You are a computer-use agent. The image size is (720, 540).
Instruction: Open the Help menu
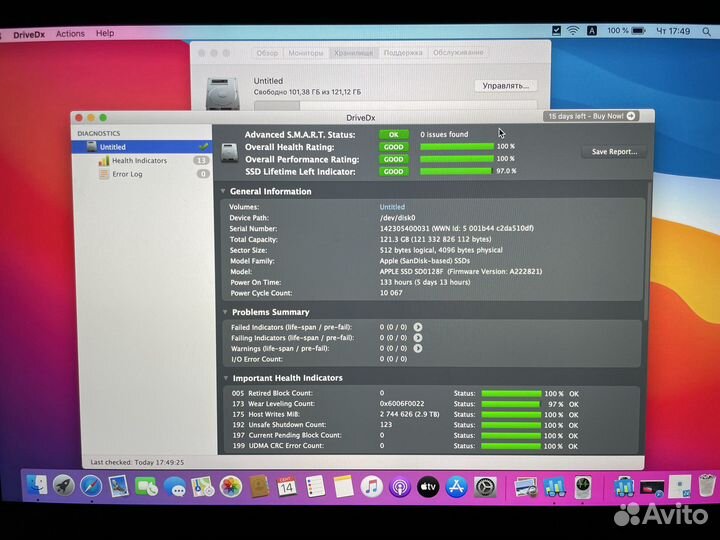point(105,33)
